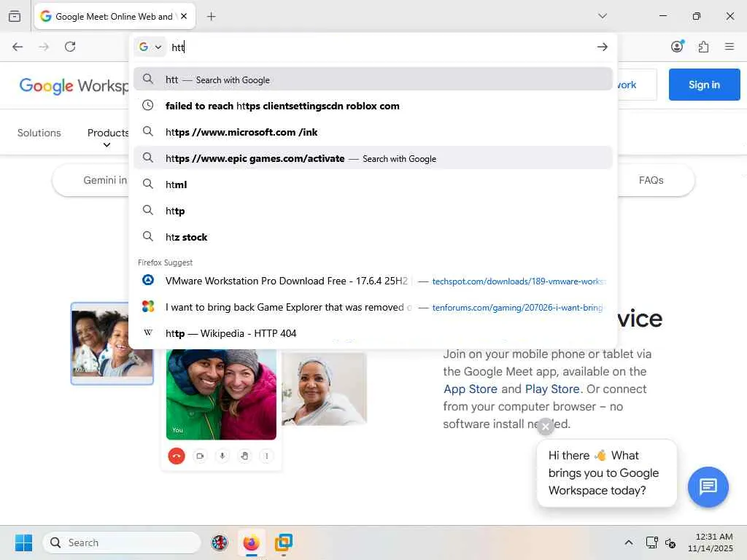This screenshot has width=747, height=560.
Task: Open 'http — Wikipedia - HTTP 404' suggestion
Action: pyautogui.click(x=373, y=333)
